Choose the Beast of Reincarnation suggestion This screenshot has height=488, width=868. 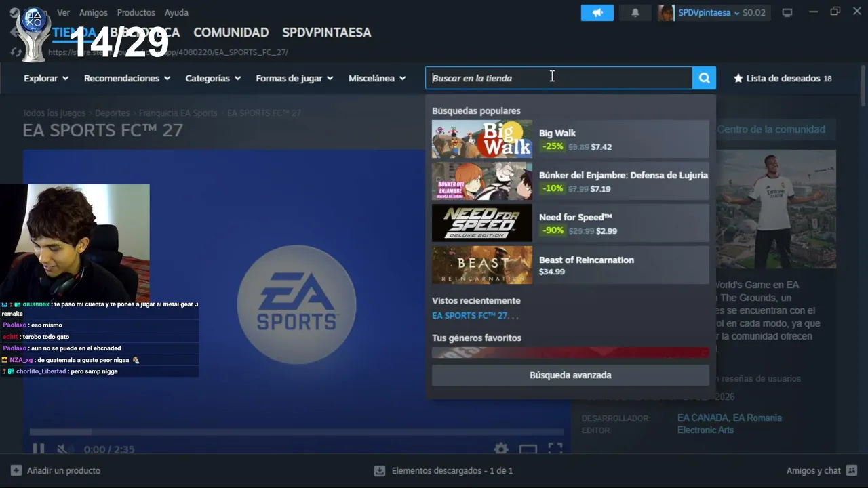(x=570, y=265)
